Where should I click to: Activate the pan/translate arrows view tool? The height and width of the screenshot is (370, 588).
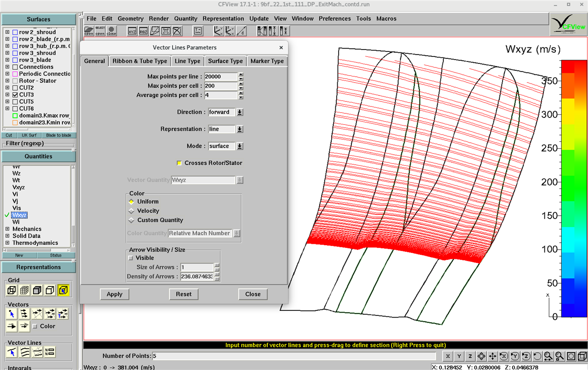click(492, 356)
